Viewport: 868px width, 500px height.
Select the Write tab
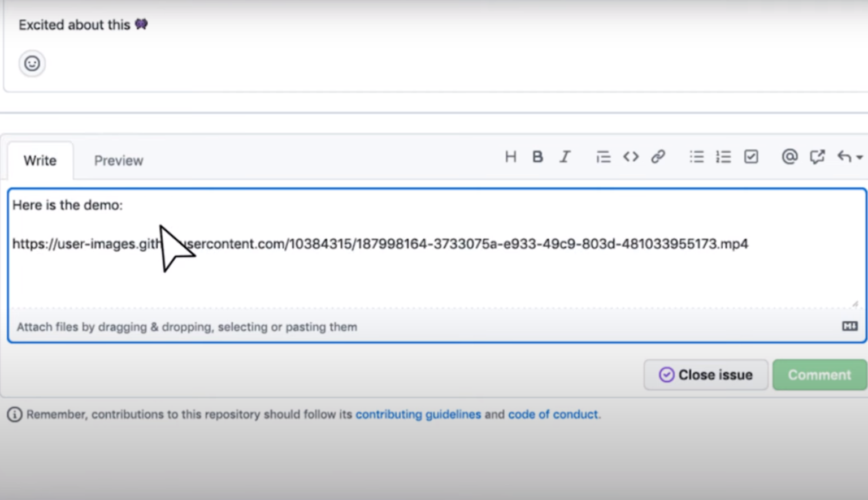pyautogui.click(x=40, y=160)
